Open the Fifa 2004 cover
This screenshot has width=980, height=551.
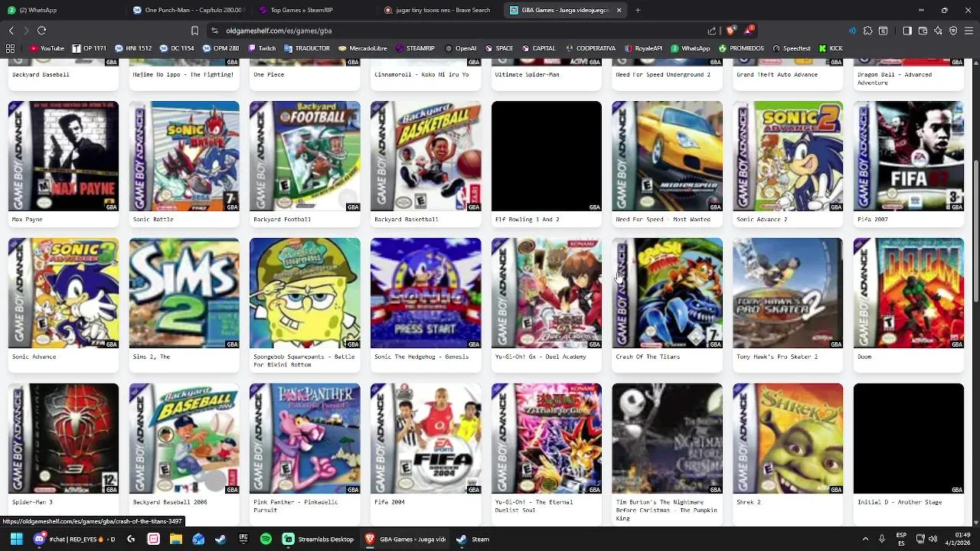coord(426,439)
